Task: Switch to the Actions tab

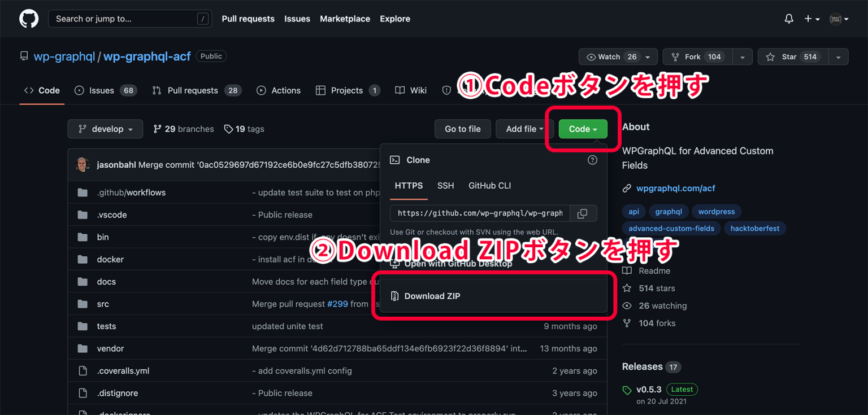Action: [279, 90]
